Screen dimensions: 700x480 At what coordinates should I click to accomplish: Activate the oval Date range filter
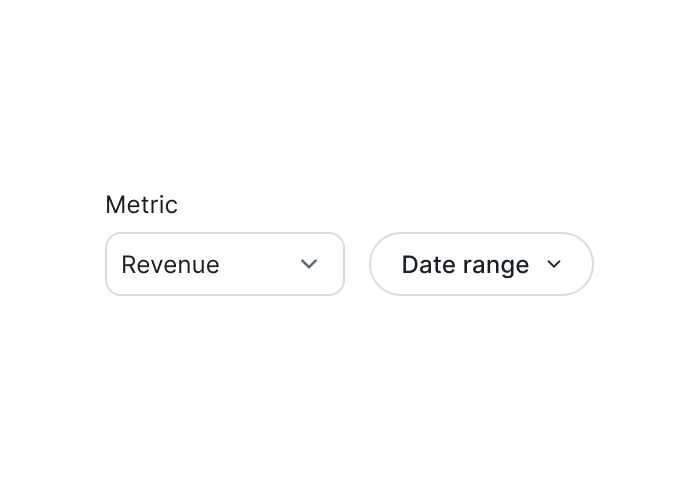pos(481,264)
